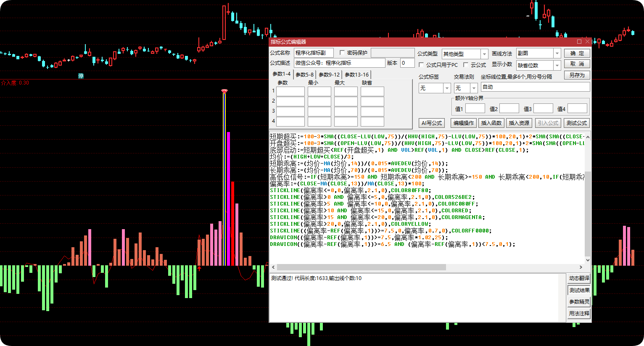Confirm with the 确定 button
Viewport: 644px width, 346px height.
tap(577, 53)
